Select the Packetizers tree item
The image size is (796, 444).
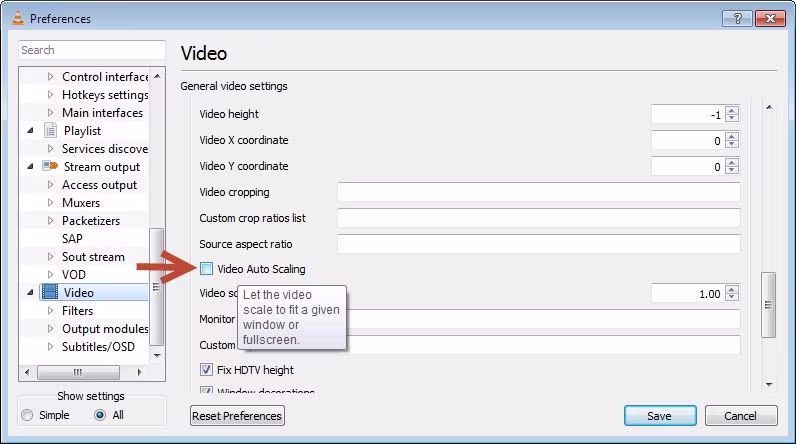(x=91, y=221)
